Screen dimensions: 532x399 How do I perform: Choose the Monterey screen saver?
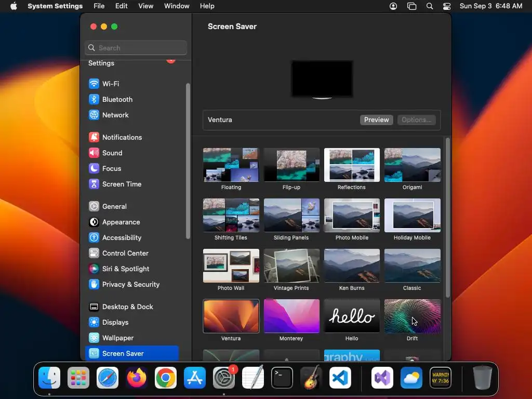[x=291, y=316]
